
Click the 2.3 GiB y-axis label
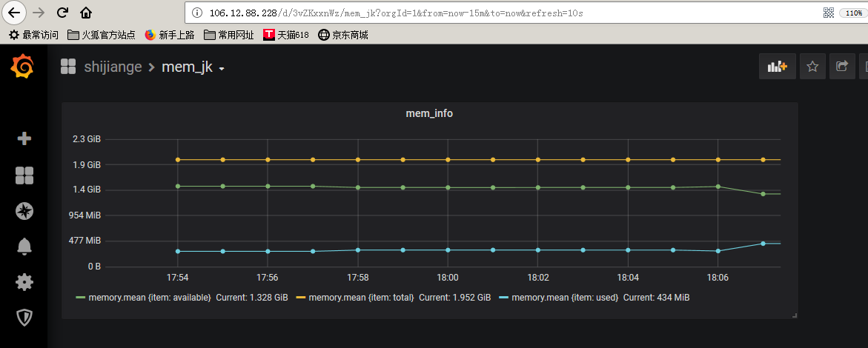[x=87, y=139]
